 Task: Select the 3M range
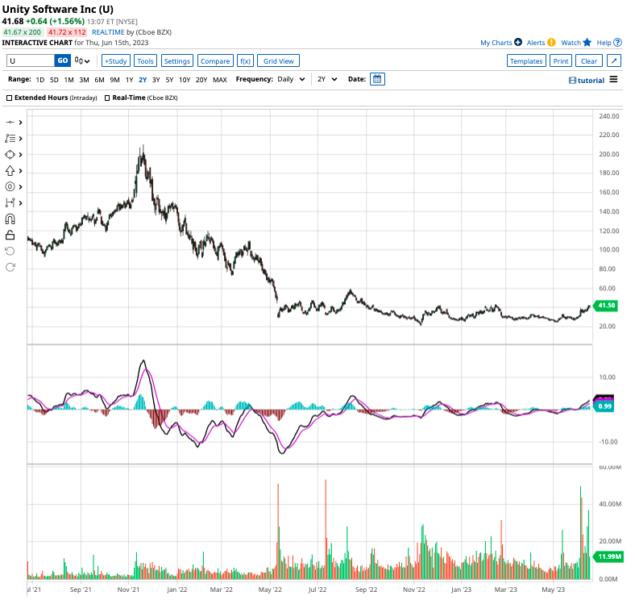click(x=84, y=80)
